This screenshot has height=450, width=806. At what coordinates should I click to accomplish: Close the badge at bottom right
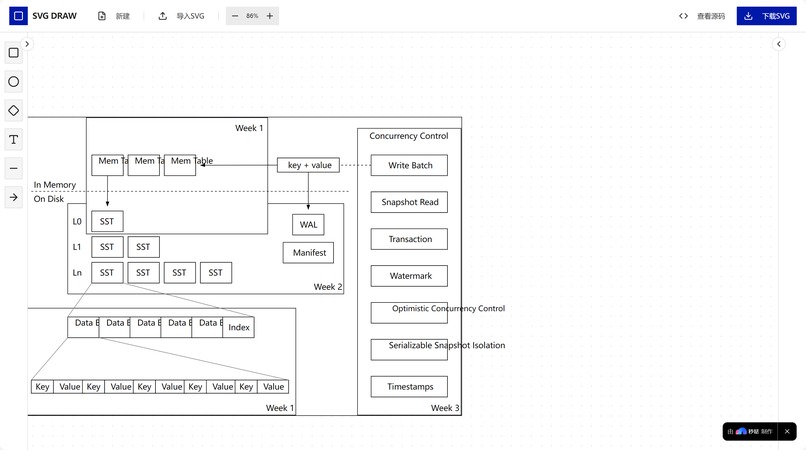(787, 431)
